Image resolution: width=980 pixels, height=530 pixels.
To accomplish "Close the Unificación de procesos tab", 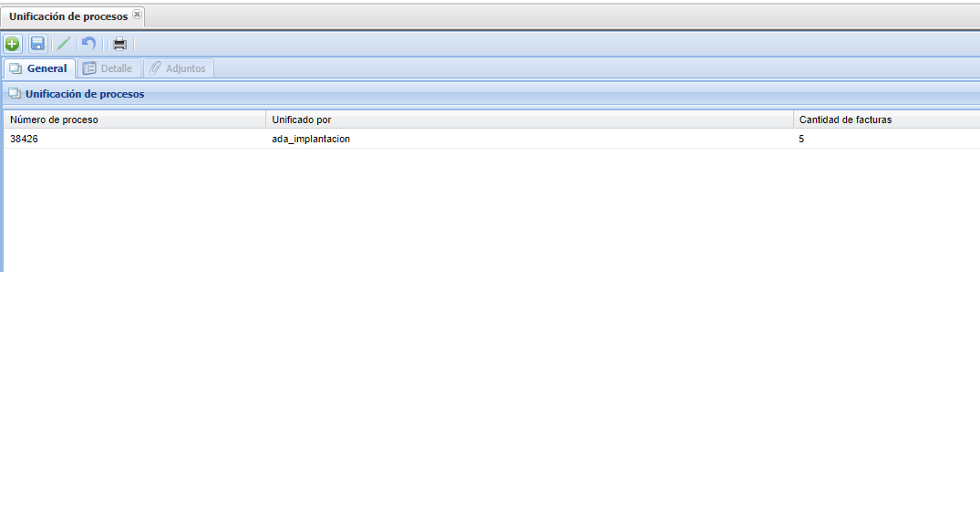I will 137,15.
